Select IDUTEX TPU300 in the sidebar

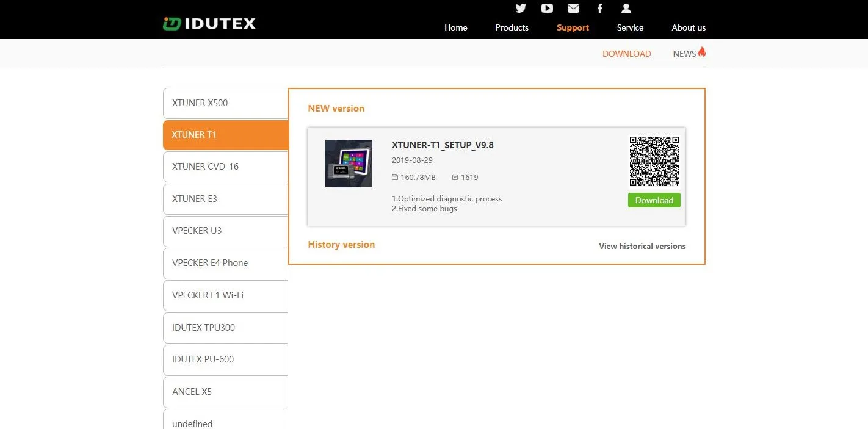click(225, 328)
